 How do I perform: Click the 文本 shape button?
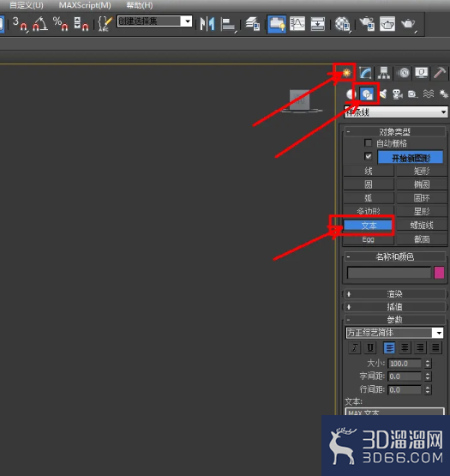[x=369, y=226]
